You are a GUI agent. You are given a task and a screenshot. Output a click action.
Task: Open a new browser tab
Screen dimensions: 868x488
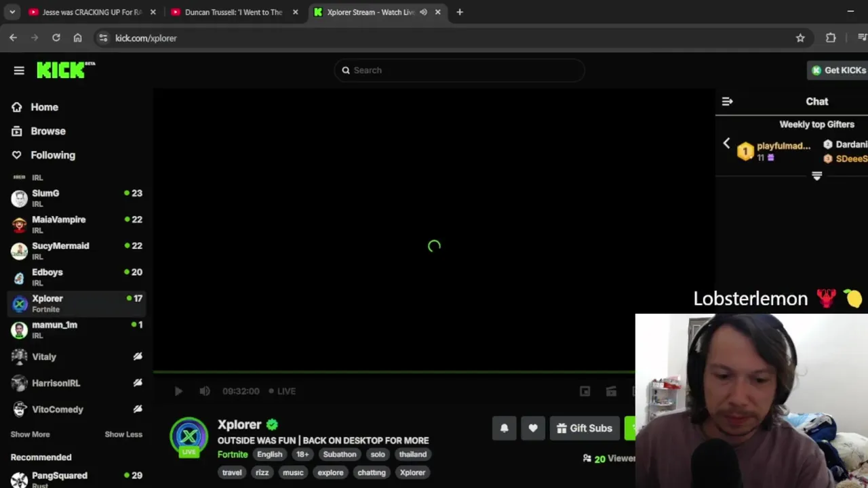460,12
